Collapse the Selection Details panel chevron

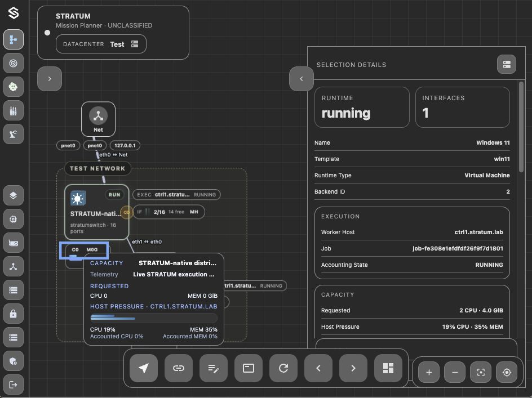(x=302, y=79)
